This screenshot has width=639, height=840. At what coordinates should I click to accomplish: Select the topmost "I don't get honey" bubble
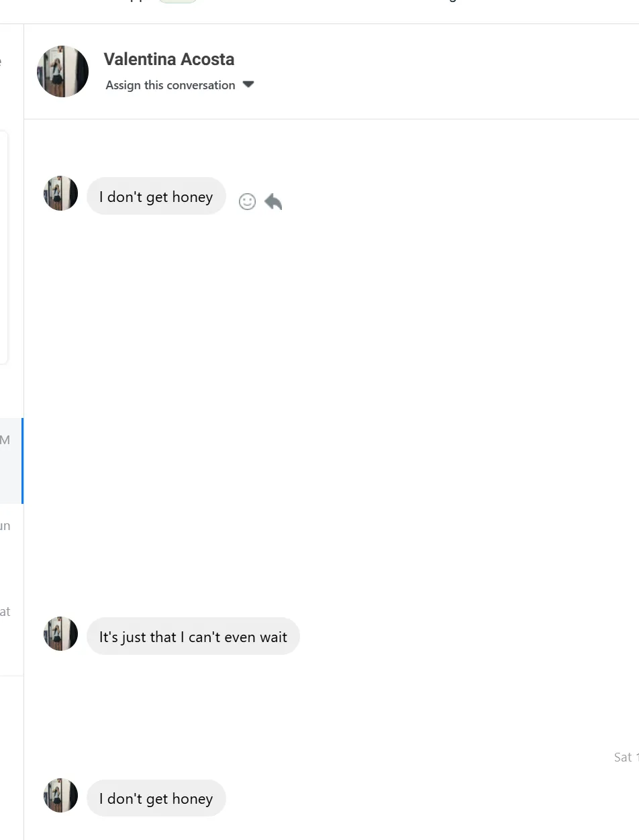(x=156, y=197)
